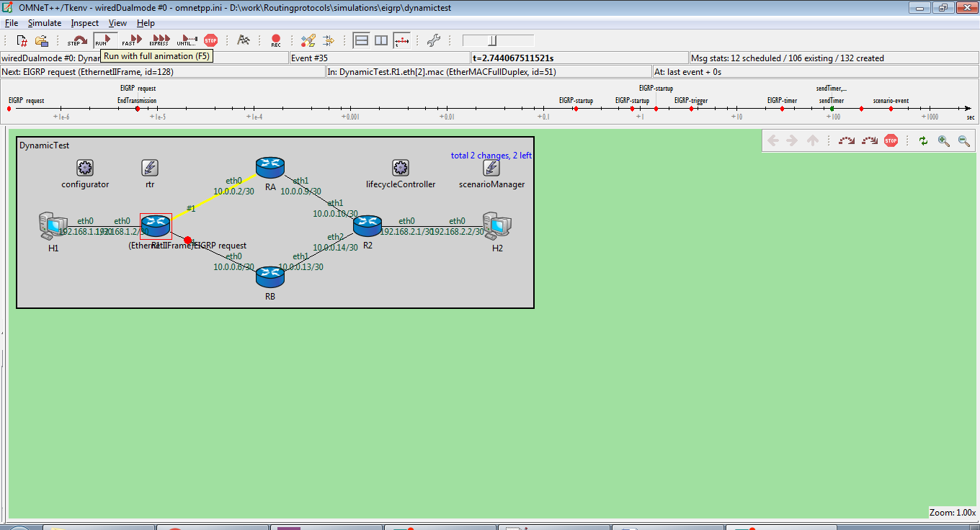The height and width of the screenshot is (530, 980).
Task: Start Fast run mode
Action: (x=131, y=40)
